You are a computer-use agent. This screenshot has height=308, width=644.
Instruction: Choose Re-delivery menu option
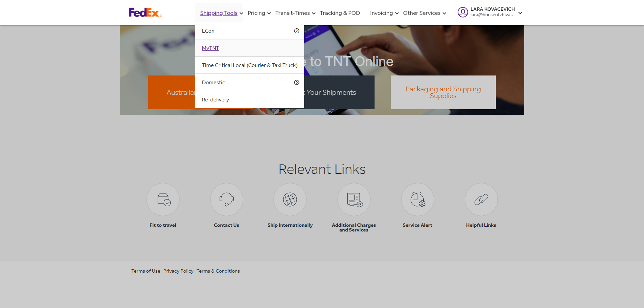coord(216,100)
